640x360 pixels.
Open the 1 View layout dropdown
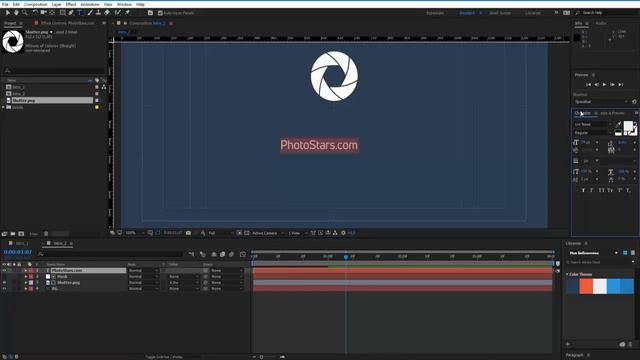click(297, 233)
